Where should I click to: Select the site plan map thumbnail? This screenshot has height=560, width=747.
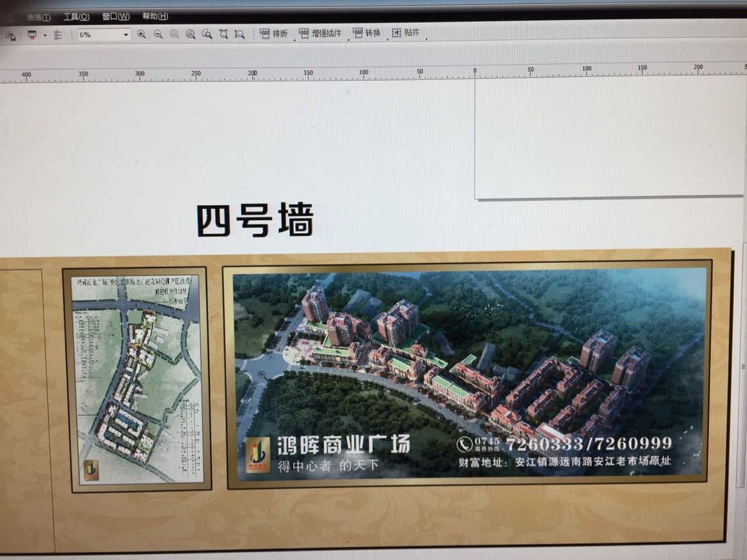[x=138, y=379]
